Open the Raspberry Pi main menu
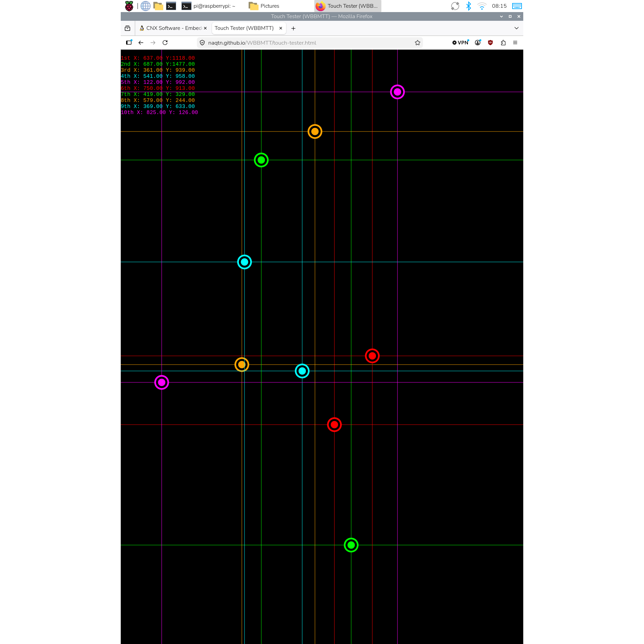The height and width of the screenshot is (644, 644). [x=129, y=6]
